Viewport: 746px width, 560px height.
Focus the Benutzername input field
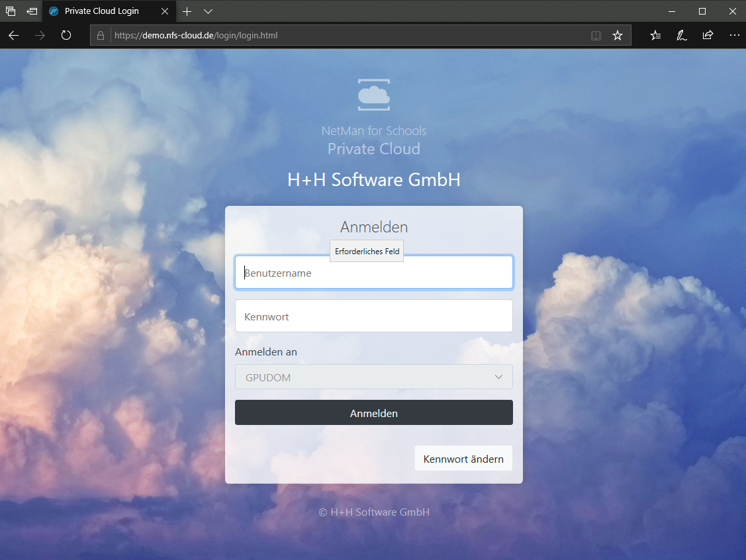click(374, 273)
